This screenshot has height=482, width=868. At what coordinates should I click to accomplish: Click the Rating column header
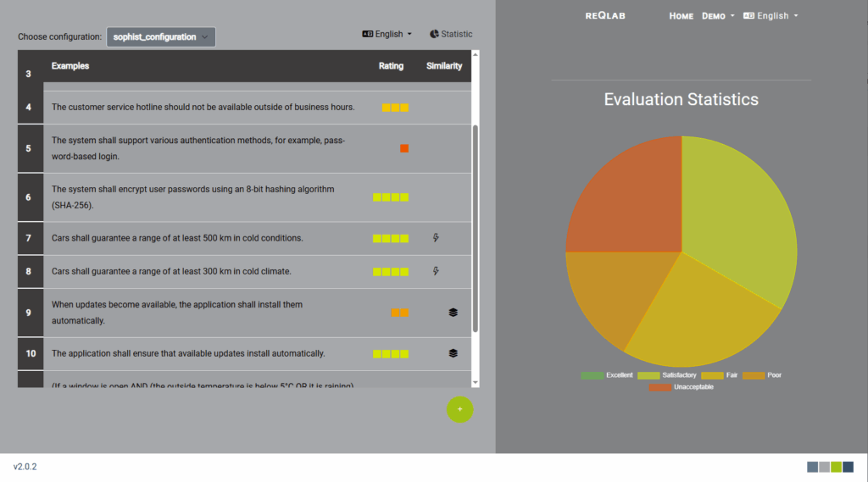(391, 66)
